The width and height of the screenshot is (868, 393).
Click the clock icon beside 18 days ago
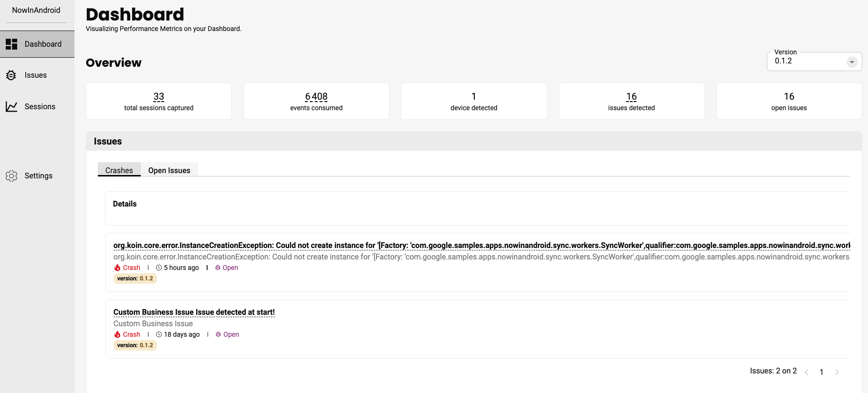159,335
